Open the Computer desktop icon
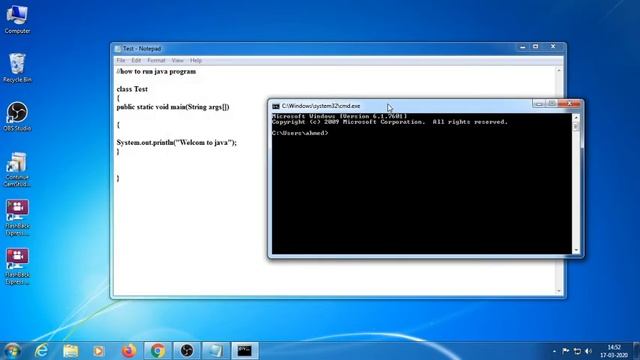 17,20
